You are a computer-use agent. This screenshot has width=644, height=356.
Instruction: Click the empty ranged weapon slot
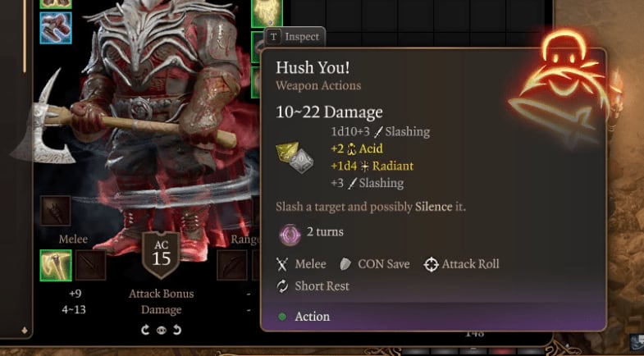pos(232,265)
